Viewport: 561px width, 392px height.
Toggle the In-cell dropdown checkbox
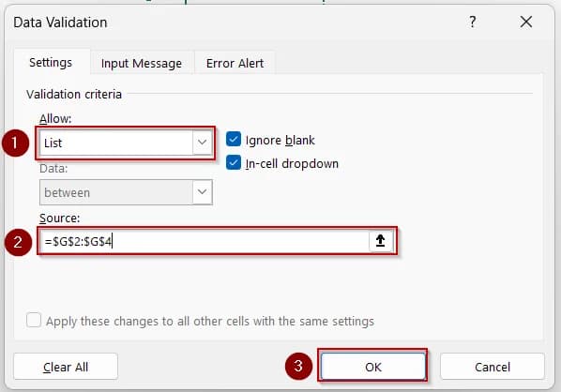[234, 163]
